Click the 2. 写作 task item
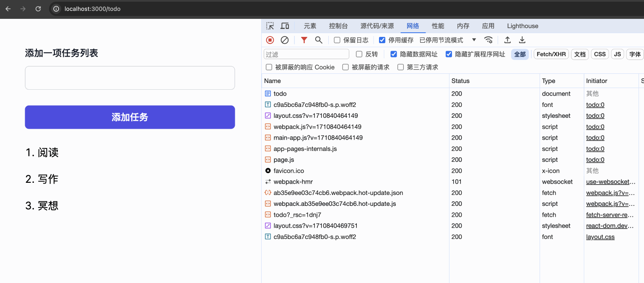The image size is (644, 283). (42, 179)
